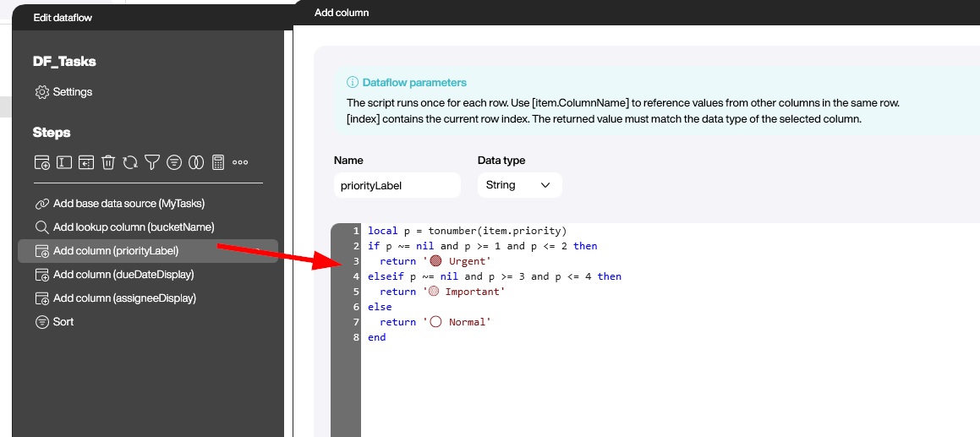Click code line 1 with tonumber(item.priority)
The width and height of the screenshot is (980, 437).
pos(467,231)
